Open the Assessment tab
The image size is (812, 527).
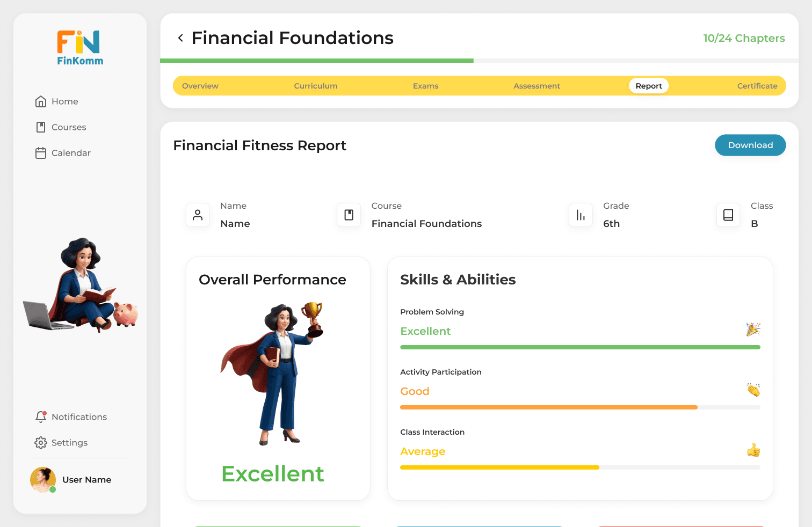coord(536,86)
